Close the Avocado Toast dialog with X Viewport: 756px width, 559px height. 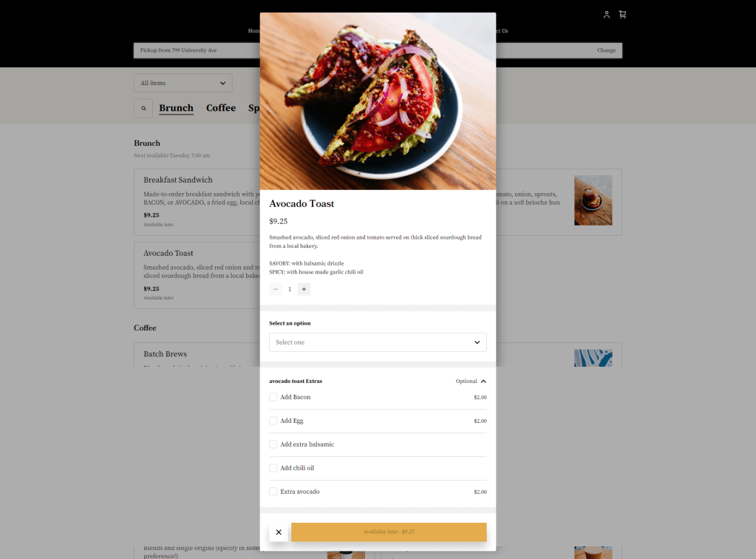click(x=279, y=532)
